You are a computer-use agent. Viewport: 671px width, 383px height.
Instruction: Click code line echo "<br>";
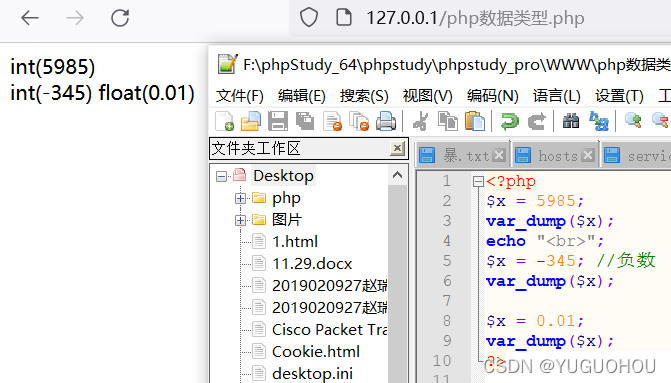[545, 241]
